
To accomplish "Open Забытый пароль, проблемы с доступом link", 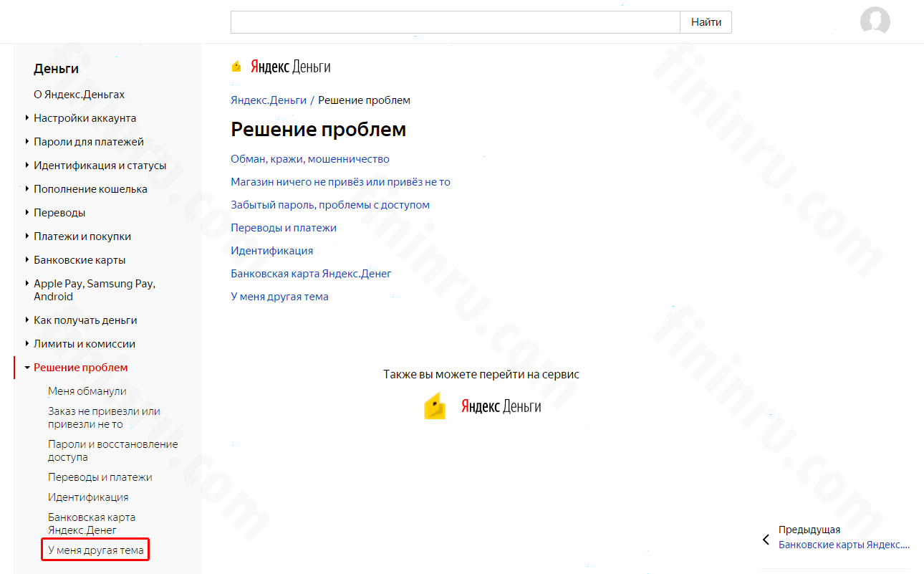I will pyautogui.click(x=330, y=205).
